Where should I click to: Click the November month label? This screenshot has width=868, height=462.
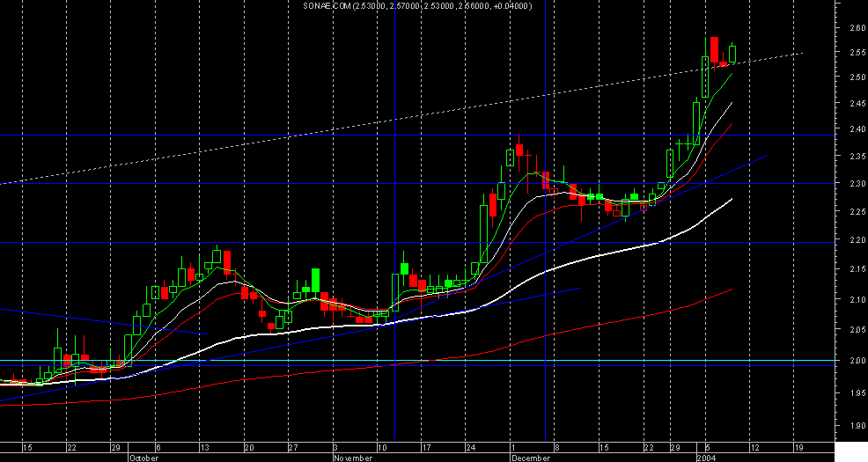[353, 458]
